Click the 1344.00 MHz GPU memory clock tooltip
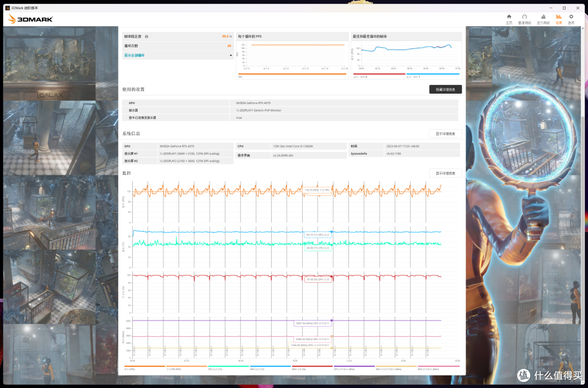 point(310,345)
